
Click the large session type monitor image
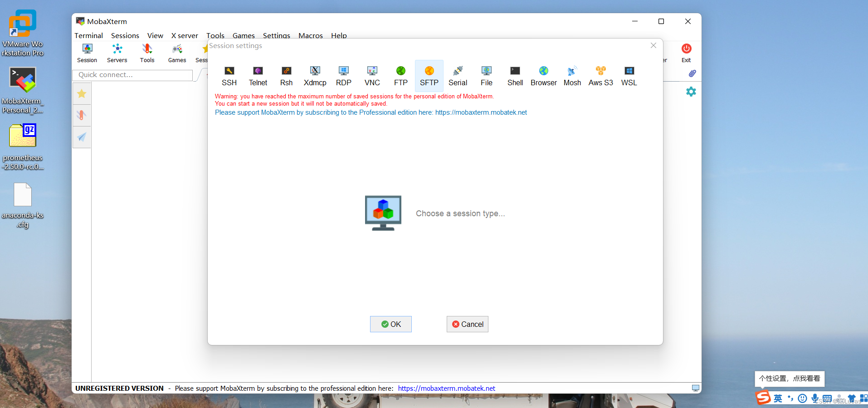tap(383, 213)
